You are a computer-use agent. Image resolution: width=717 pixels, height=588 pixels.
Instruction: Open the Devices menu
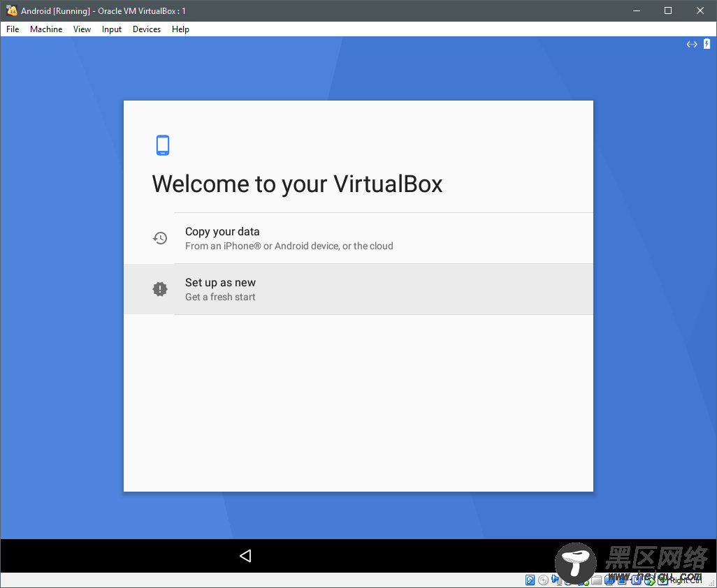click(x=147, y=29)
